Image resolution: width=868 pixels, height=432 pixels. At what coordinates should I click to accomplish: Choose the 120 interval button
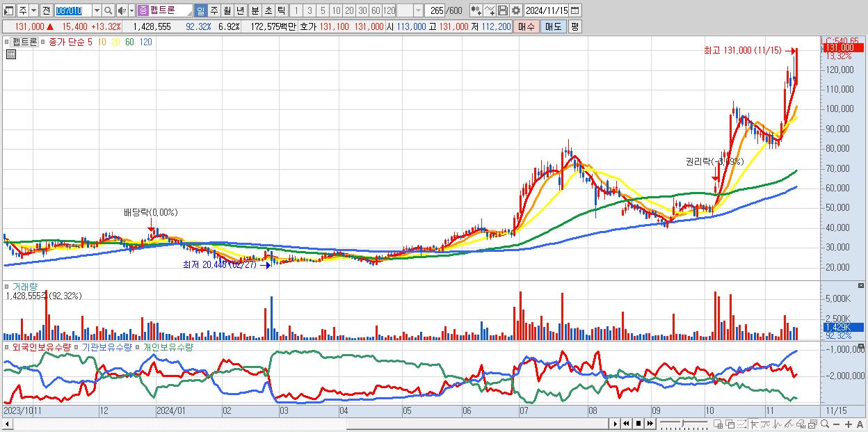tap(389, 10)
